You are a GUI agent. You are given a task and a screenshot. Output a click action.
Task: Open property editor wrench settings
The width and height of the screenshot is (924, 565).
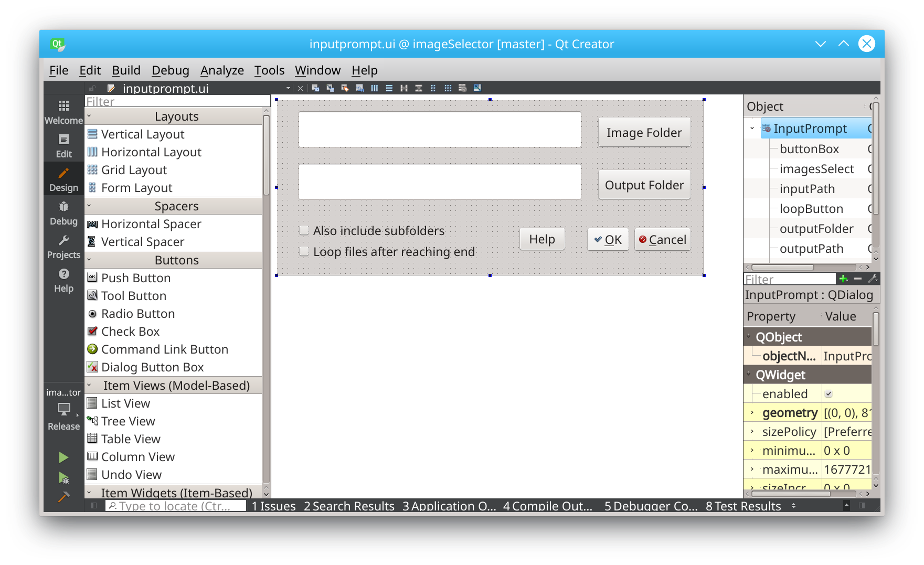click(873, 279)
